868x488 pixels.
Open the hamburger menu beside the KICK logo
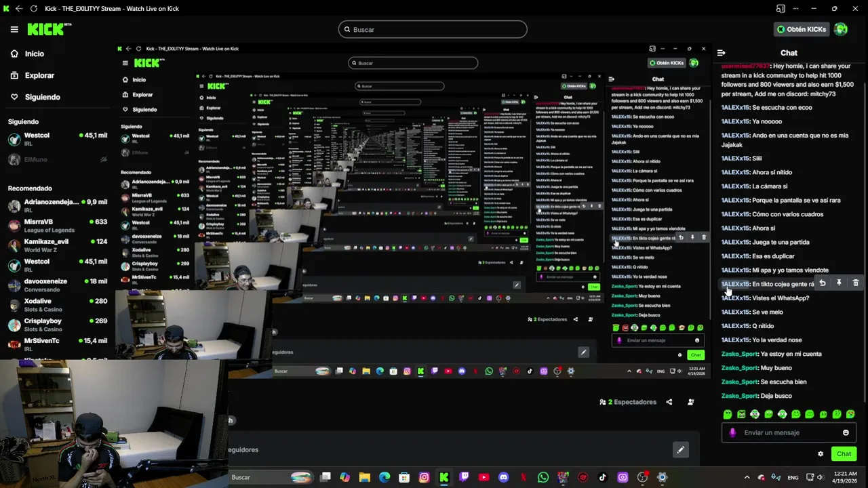click(x=14, y=29)
